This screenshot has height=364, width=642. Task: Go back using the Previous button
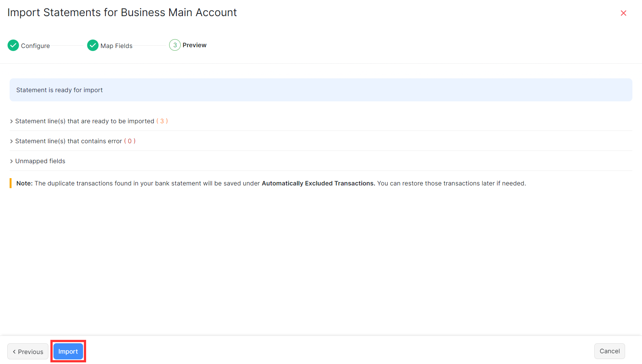(x=28, y=351)
